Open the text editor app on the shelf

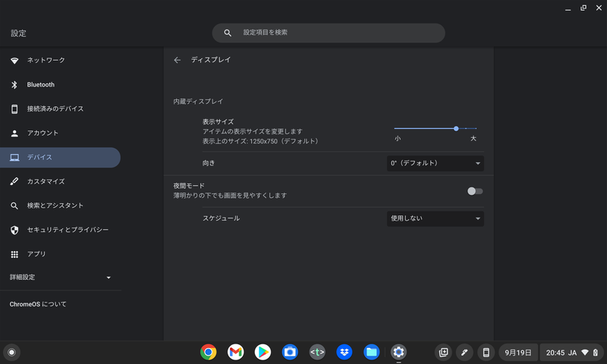pyautogui.click(x=317, y=352)
